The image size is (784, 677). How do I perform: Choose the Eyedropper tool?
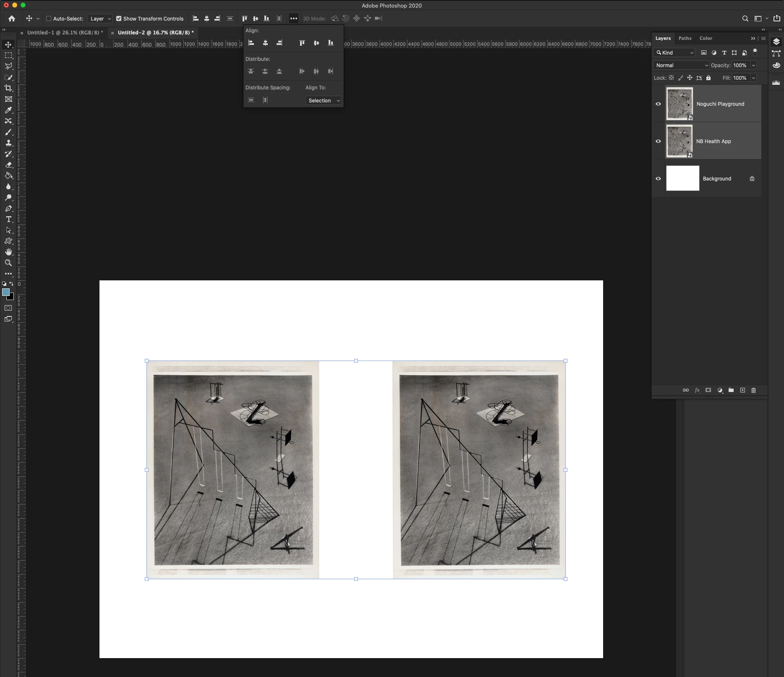(x=8, y=110)
